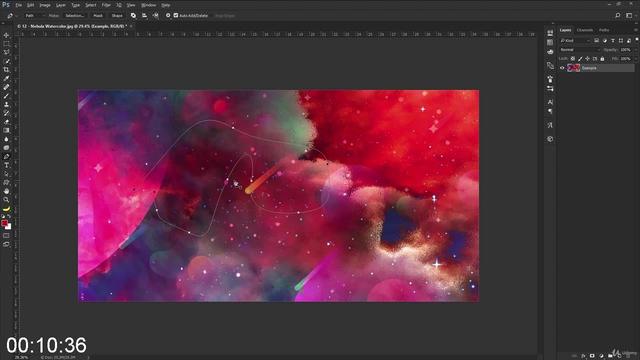
Task: Click the Fill 100% field
Action: click(x=626, y=59)
